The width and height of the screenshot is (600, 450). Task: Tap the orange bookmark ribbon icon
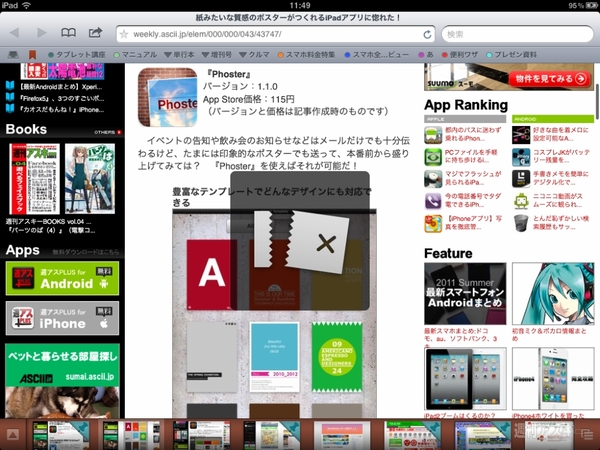coord(33,55)
